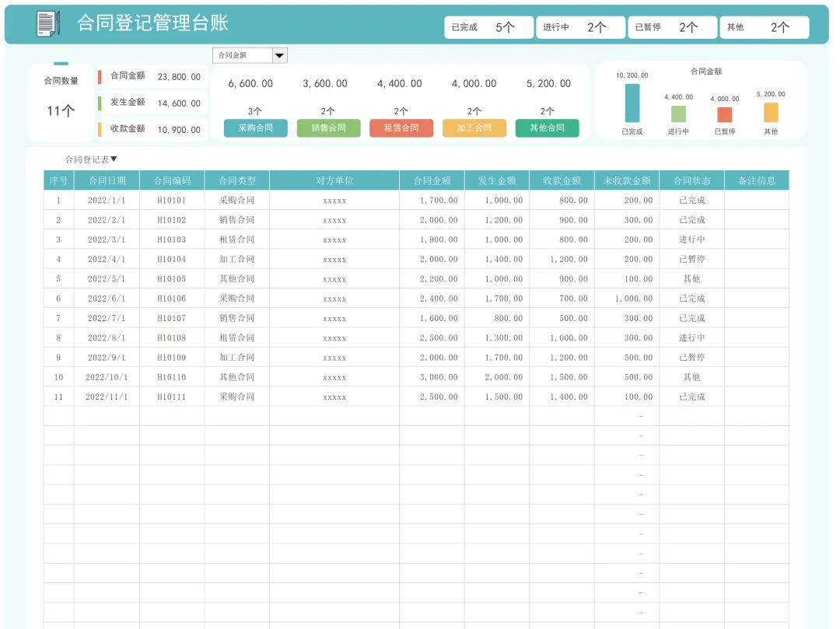840x629 pixels.
Task: Click the 加工合同 button
Action: click(x=474, y=128)
